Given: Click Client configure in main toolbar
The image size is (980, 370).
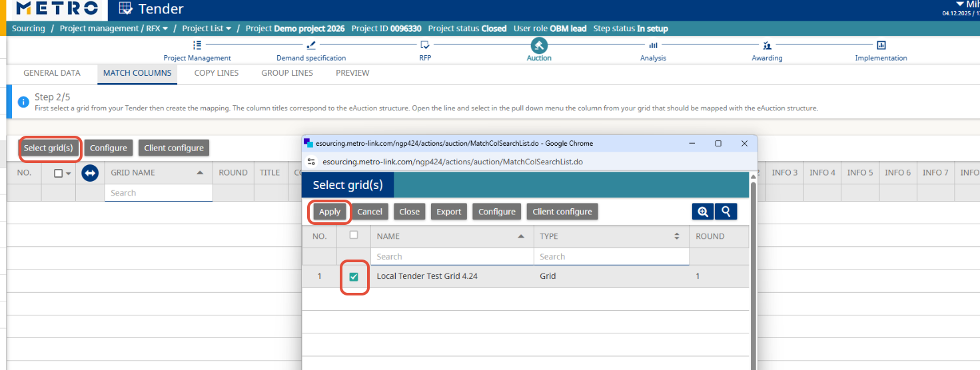Looking at the screenshot, I should tap(174, 148).
